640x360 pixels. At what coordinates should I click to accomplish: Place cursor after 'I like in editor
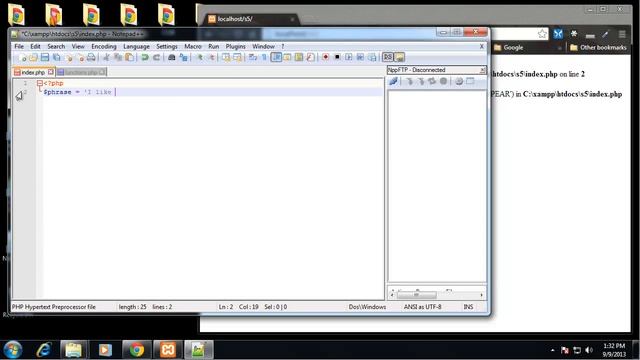pyautogui.click(x=114, y=92)
